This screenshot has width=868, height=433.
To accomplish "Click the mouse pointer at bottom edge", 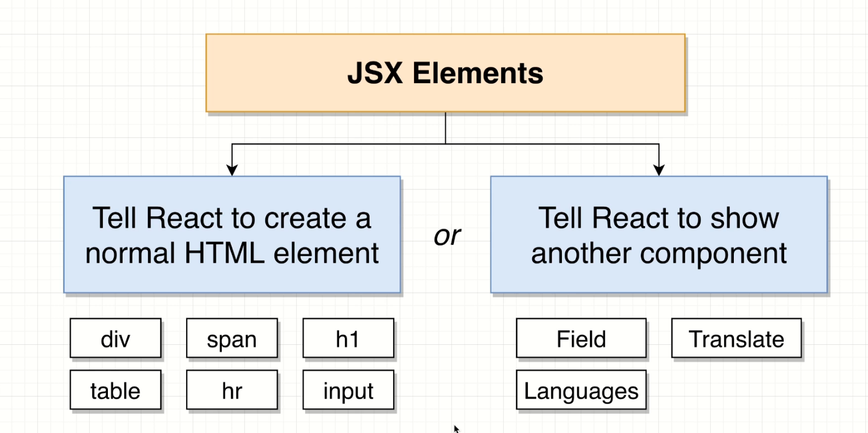I will pos(456,429).
